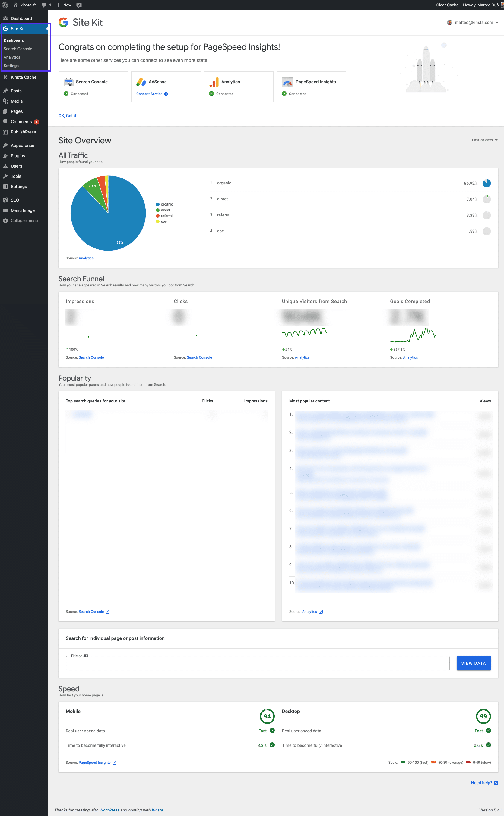The width and height of the screenshot is (504, 816).
Task: Click the Menu Image sidebar icon
Action: tap(5, 210)
